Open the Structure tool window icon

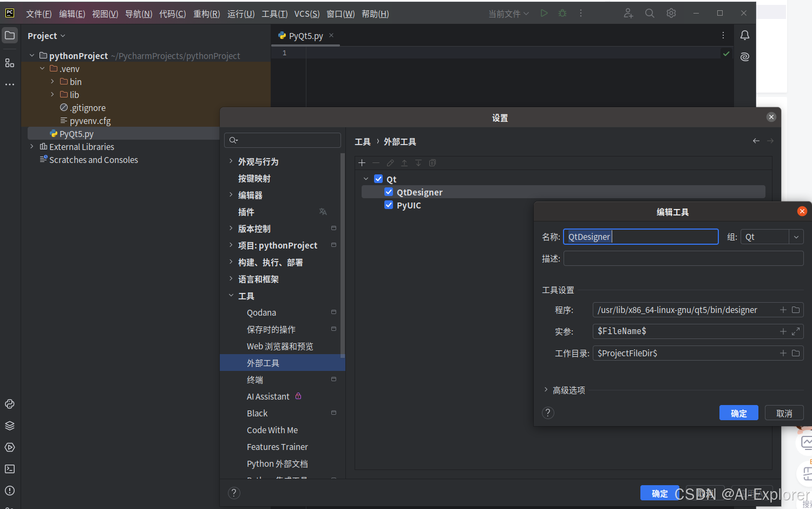(10, 63)
